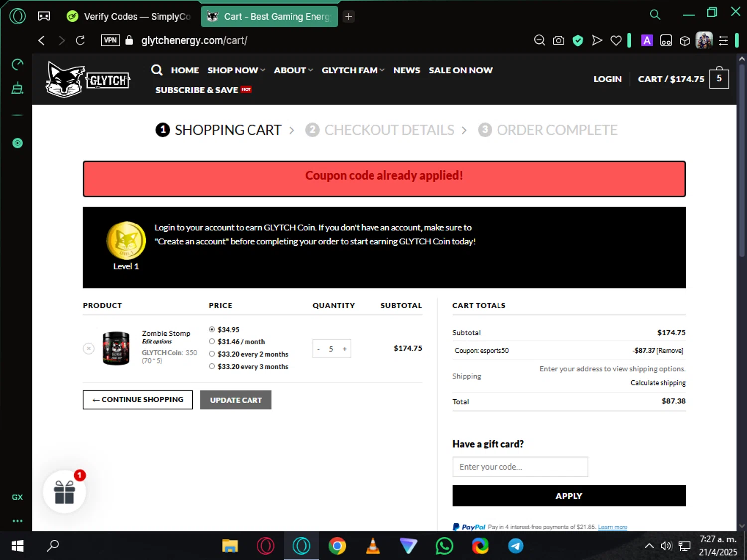Open the site search magnifier
The height and width of the screenshot is (560, 747).
coord(157,70)
